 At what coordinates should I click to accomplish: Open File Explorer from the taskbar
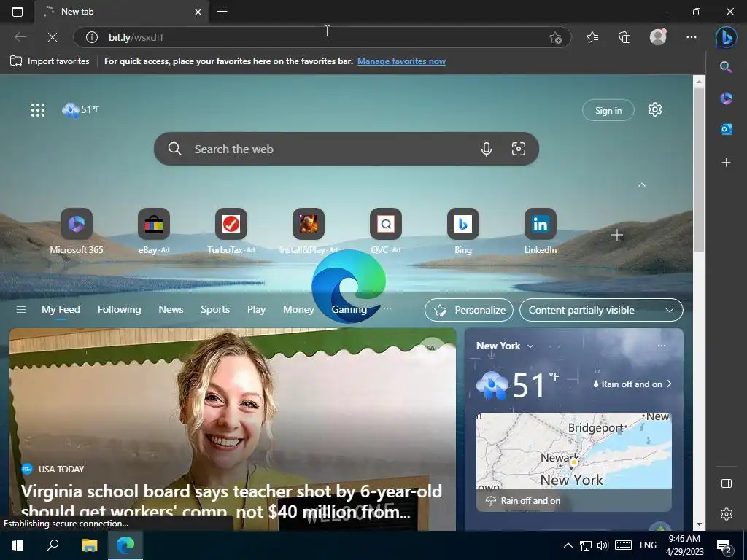[x=89, y=545]
